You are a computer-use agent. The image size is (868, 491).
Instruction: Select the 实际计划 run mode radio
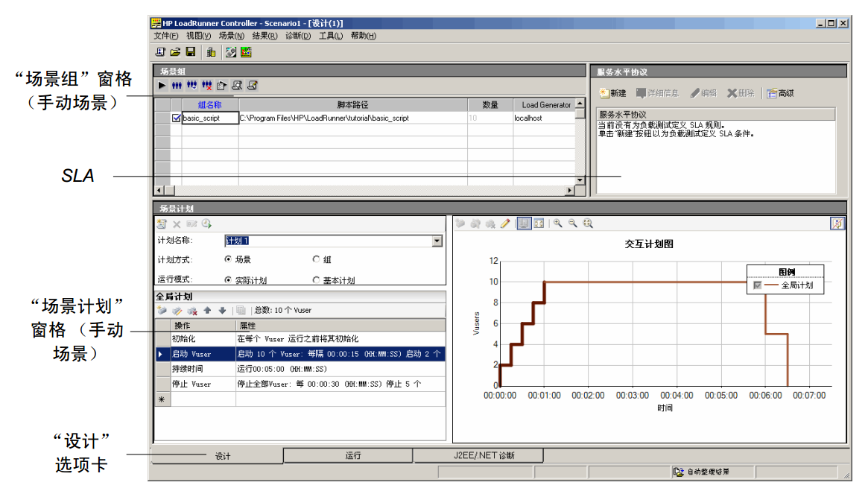coord(227,280)
